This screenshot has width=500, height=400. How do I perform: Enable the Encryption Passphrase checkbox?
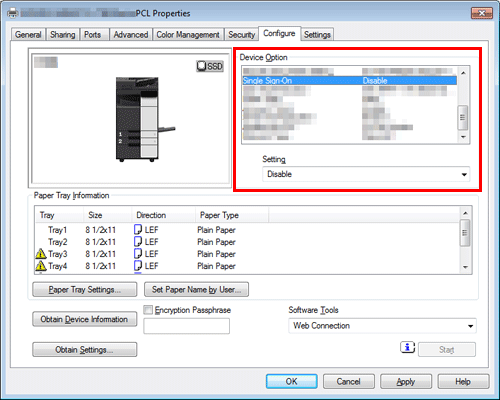coord(148,310)
